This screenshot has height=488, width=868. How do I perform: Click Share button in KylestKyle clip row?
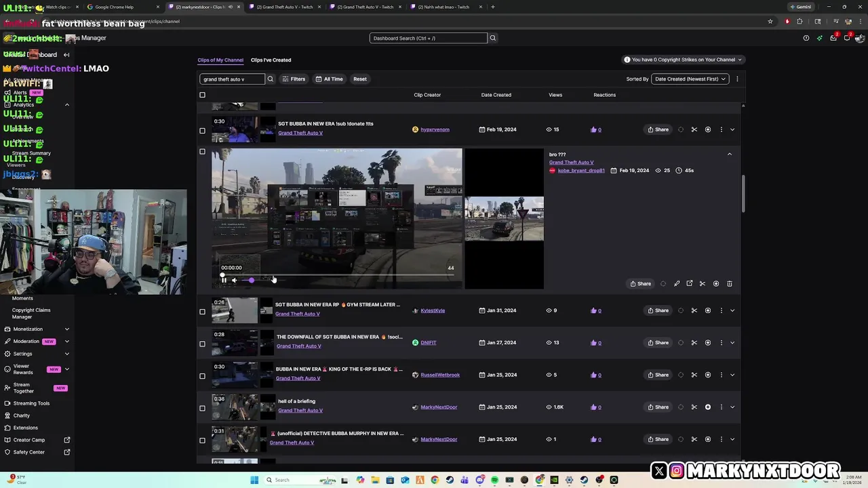pos(658,310)
